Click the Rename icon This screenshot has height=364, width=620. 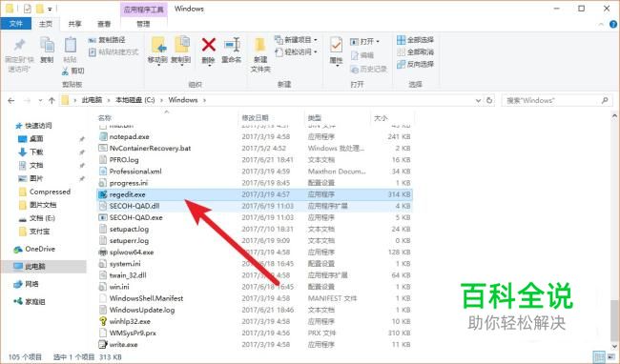[232, 45]
